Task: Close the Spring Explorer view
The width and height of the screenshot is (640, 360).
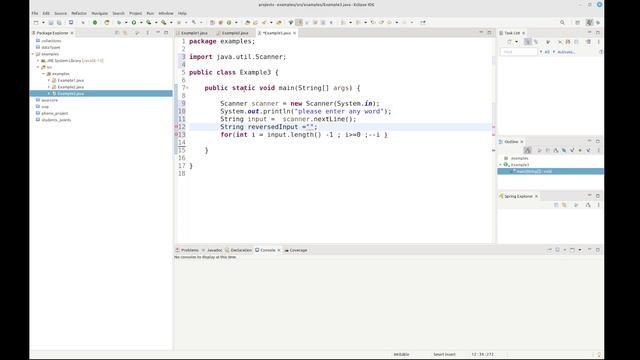Action: tap(536, 196)
